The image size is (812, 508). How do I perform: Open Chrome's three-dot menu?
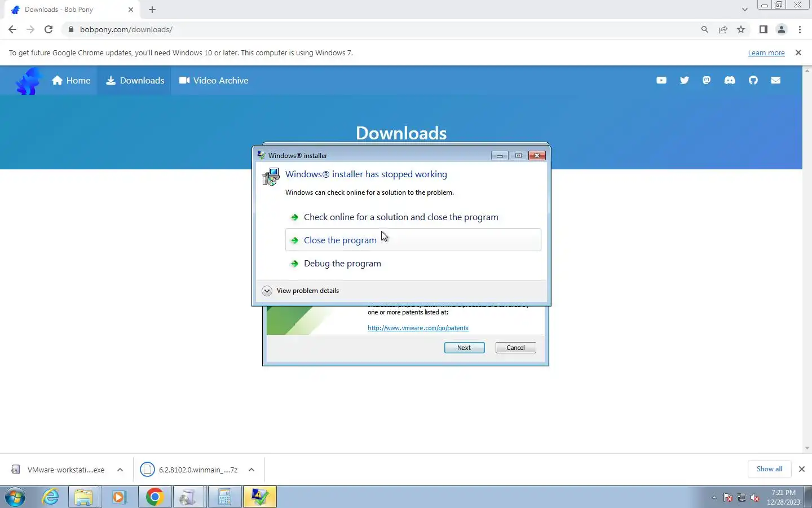(800, 29)
